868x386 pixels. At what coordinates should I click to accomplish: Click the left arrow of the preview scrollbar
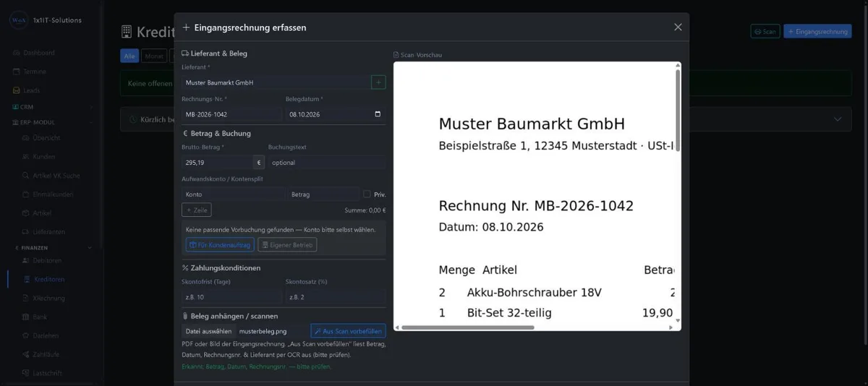397,327
